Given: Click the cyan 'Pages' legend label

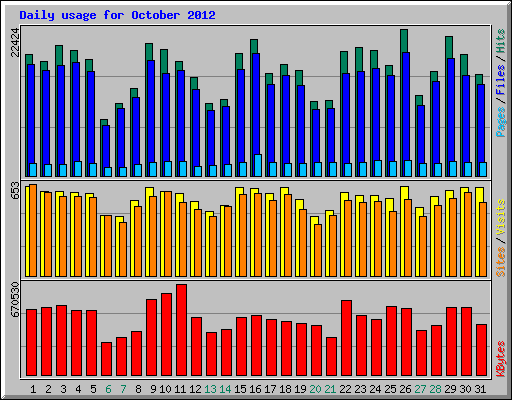Looking at the screenshot, I should (x=501, y=122).
